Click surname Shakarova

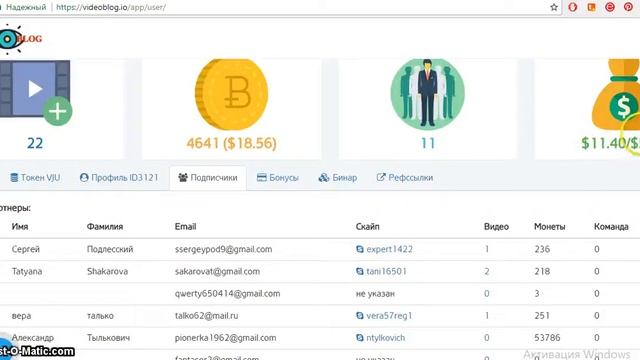click(107, 271)
